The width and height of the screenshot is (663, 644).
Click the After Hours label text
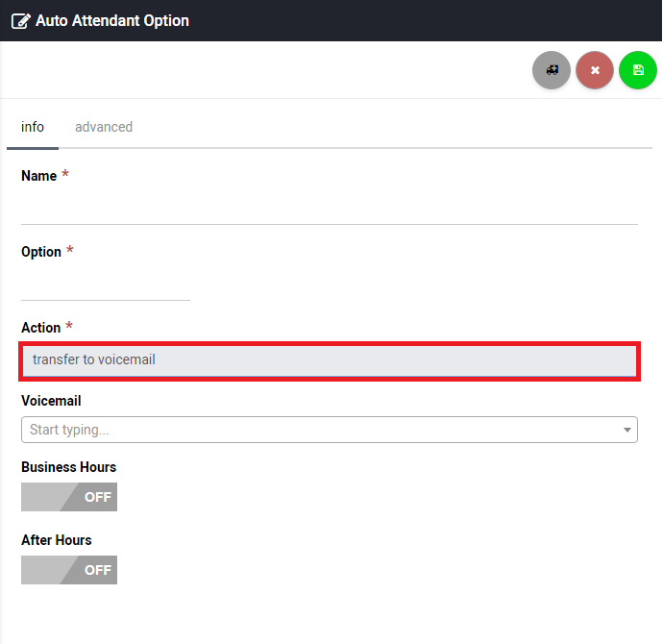pyautogui.click(x=57, y=540)
